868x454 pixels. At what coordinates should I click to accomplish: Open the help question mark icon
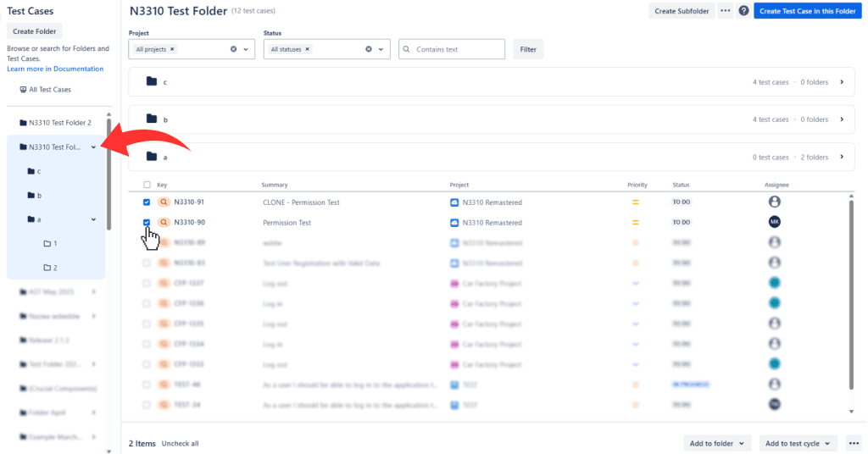[743, 10]
